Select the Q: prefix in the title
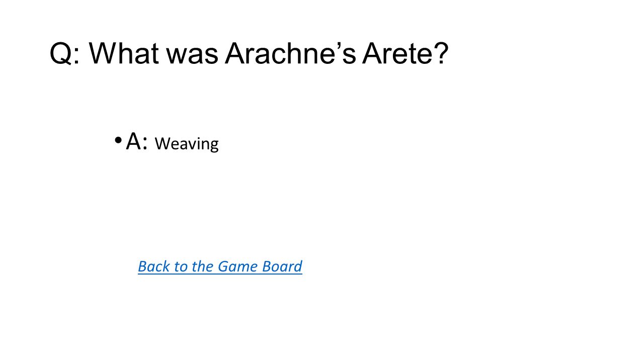The height and width of the screenshot is (362, 644). [65, 54]
